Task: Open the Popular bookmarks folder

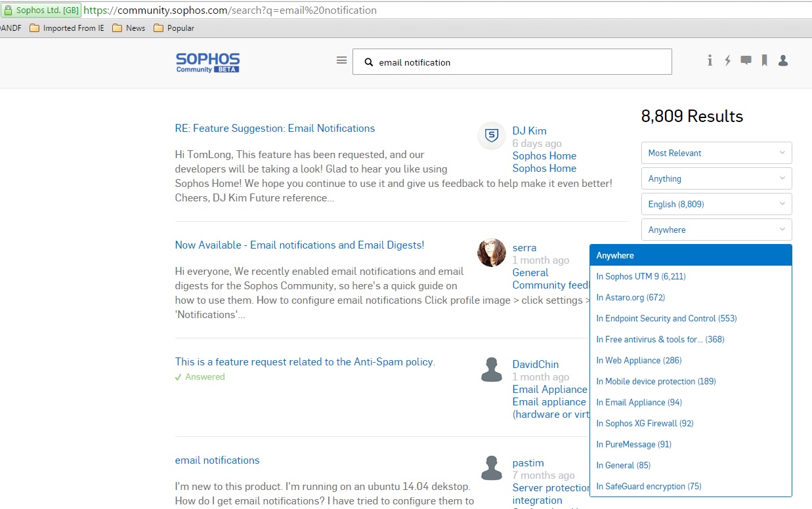Action: pos(174,28)
